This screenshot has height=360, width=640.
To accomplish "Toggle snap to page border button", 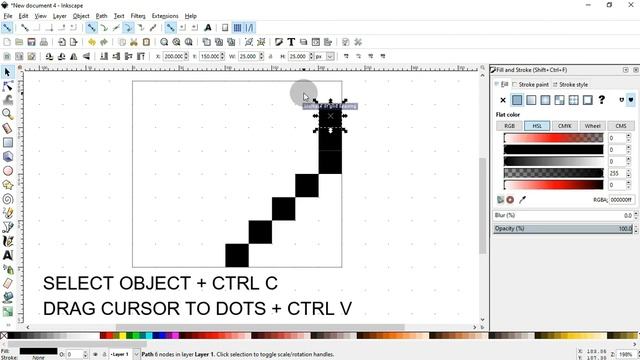I will (x=225, y=28).
